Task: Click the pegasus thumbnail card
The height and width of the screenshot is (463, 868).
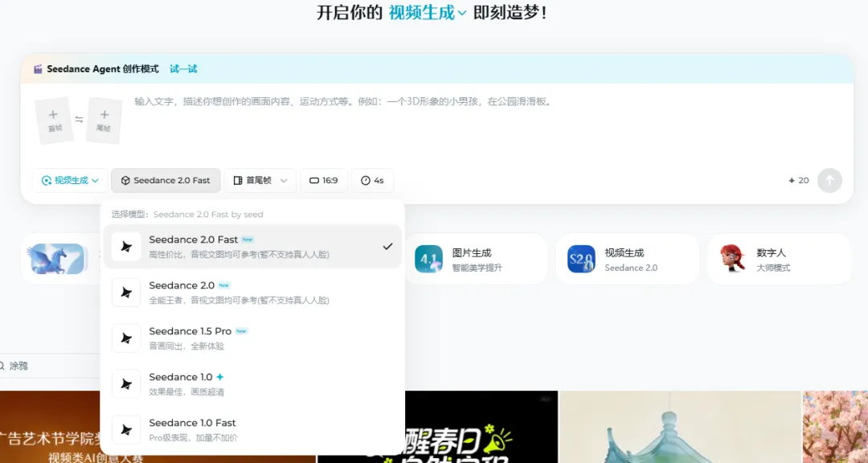Action: point(58,259)
